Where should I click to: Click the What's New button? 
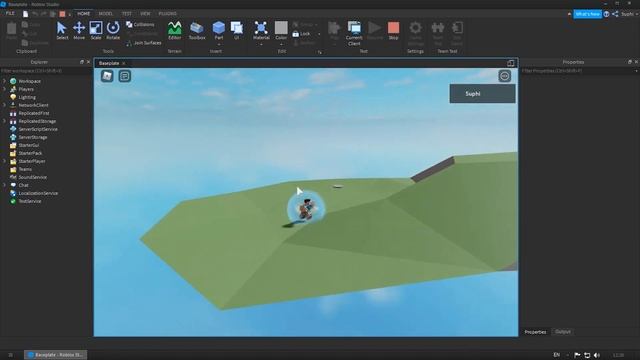(x=588, y=14)
